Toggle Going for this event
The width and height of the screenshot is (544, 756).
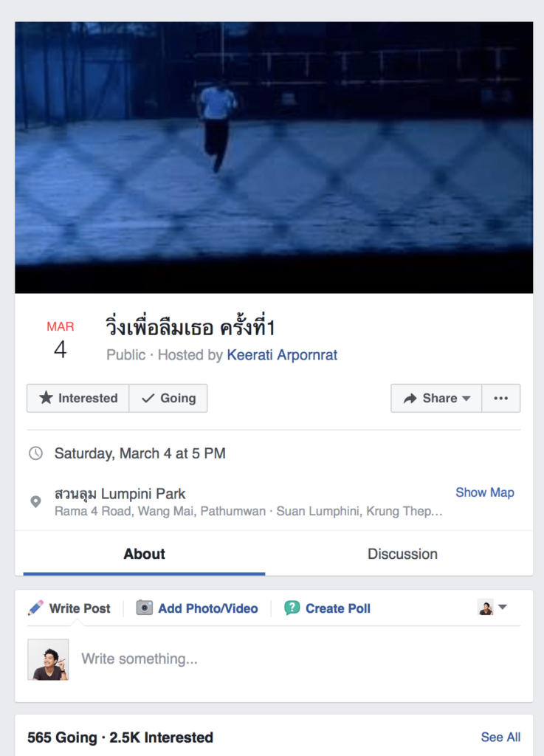[x=168, y=398]
